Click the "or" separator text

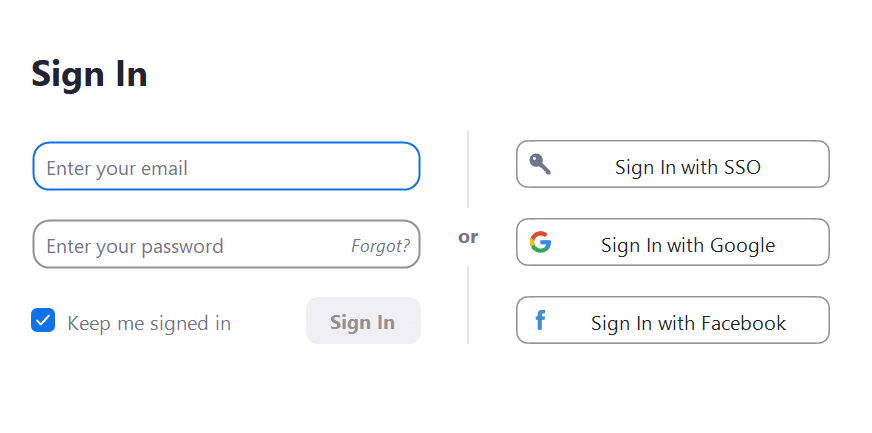[x=468, y=237]
